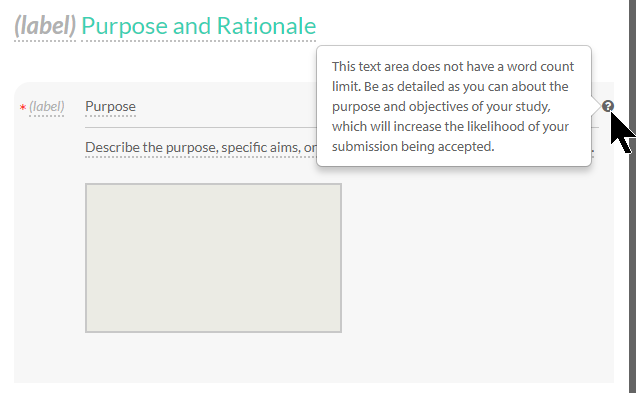Click the blank area right of the Purpose text area
Image resolution: width=636 pixels, height=393 pixels.
pyautogui.click(x=477, y=258)
